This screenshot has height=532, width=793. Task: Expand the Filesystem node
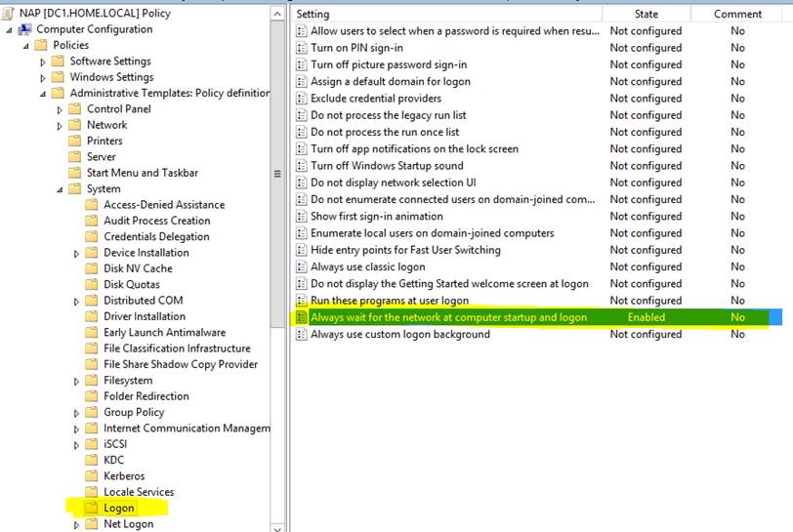(x=76, y=382)
